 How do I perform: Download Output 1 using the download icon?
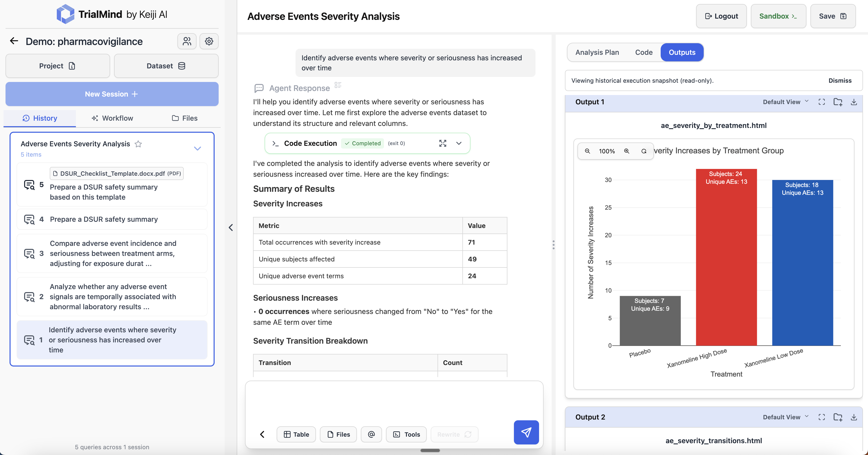(x=854, y=102)
